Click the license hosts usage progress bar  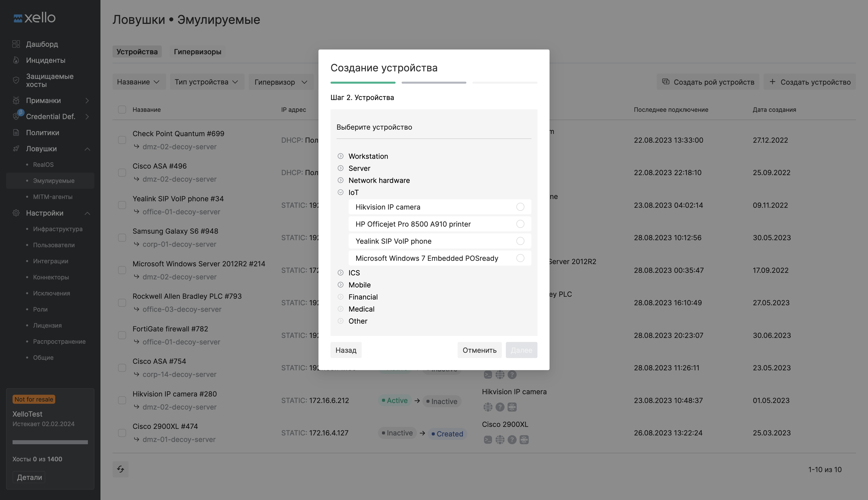click(x=50, y=442)
